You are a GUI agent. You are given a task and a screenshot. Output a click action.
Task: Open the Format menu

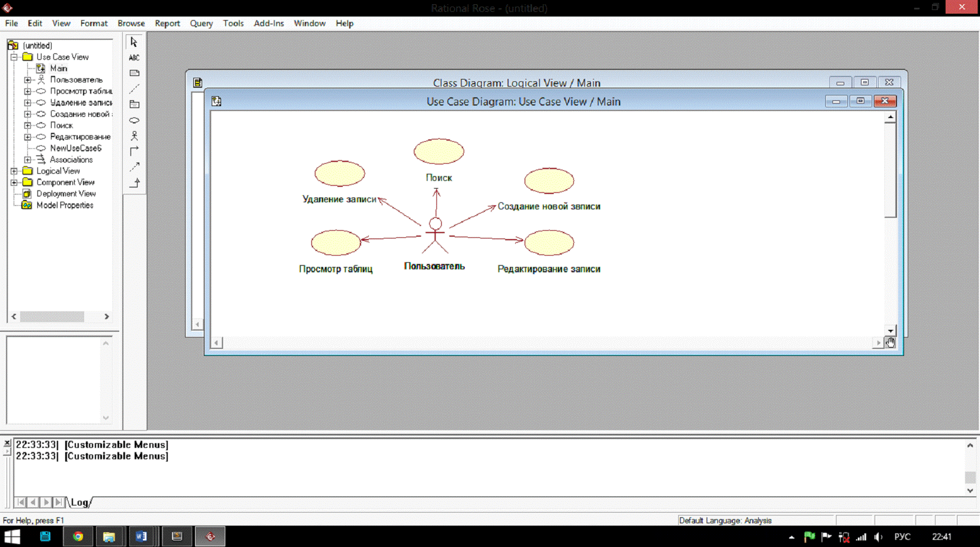pyautogui.click(x=94, y=23)
